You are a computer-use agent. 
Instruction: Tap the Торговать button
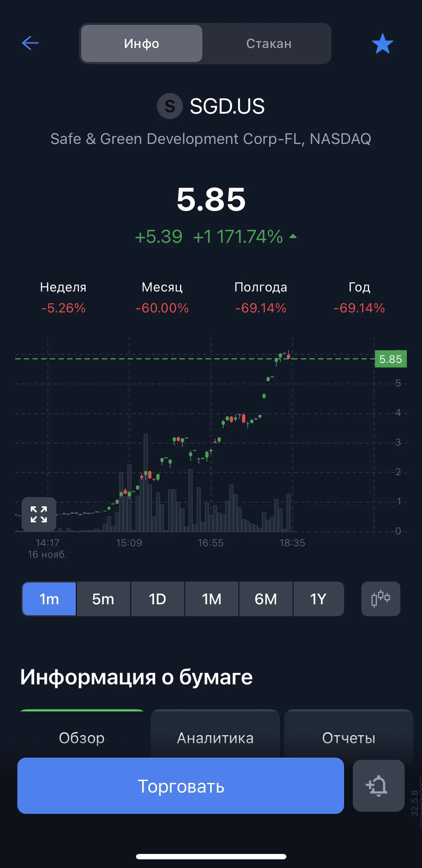(181, 785)
